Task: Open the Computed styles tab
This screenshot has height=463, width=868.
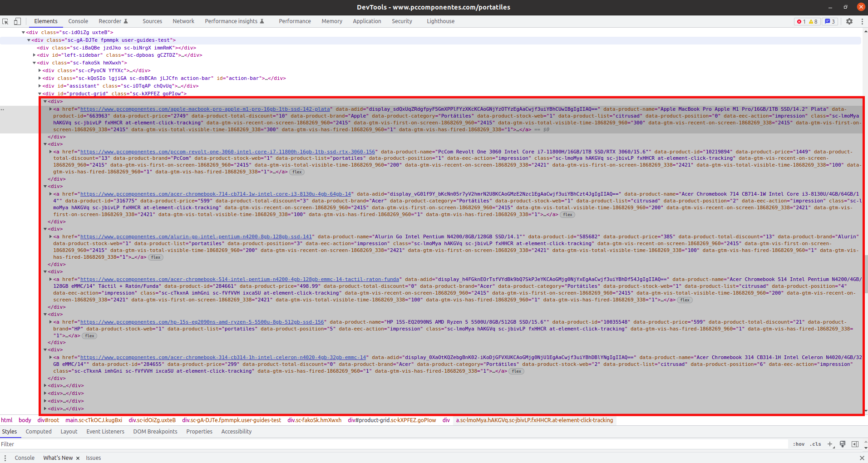Action: click(39, 432)
